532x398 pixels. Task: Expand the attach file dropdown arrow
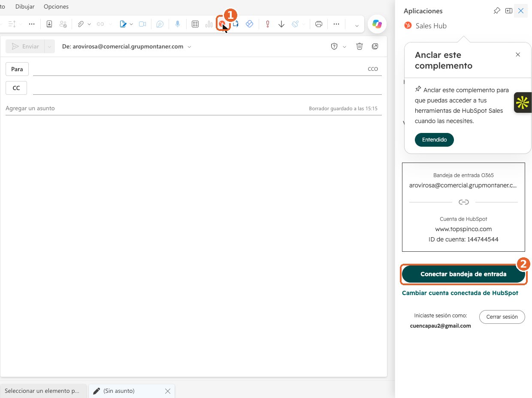pos(89,24)
